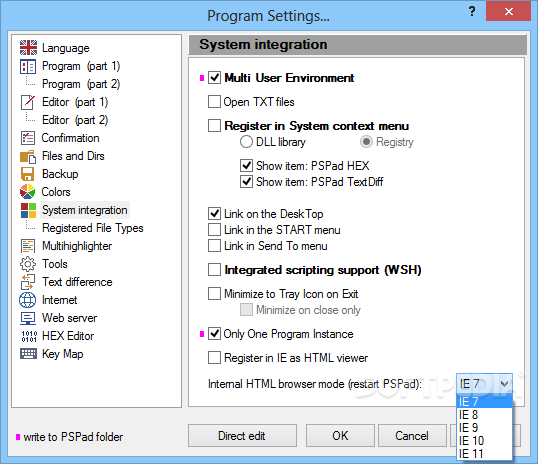
Task: Open Editor (part 1) settings
Action: [75, 102]
